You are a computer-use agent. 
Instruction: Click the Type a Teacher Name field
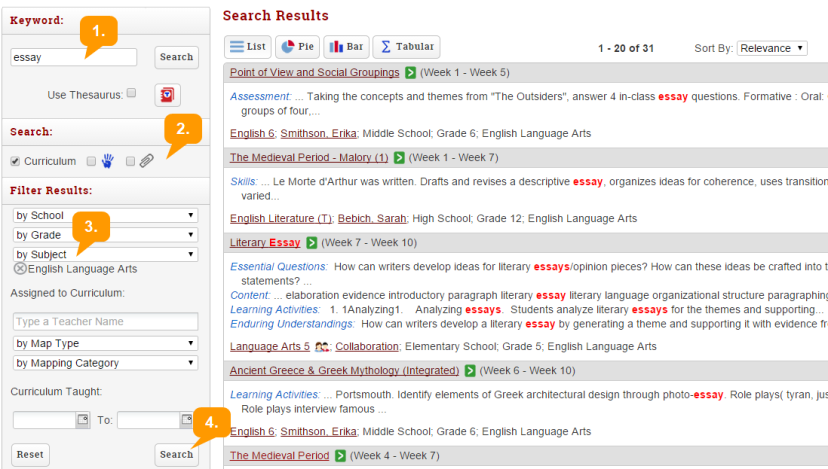pyautogui.click(x=105, y=322)
